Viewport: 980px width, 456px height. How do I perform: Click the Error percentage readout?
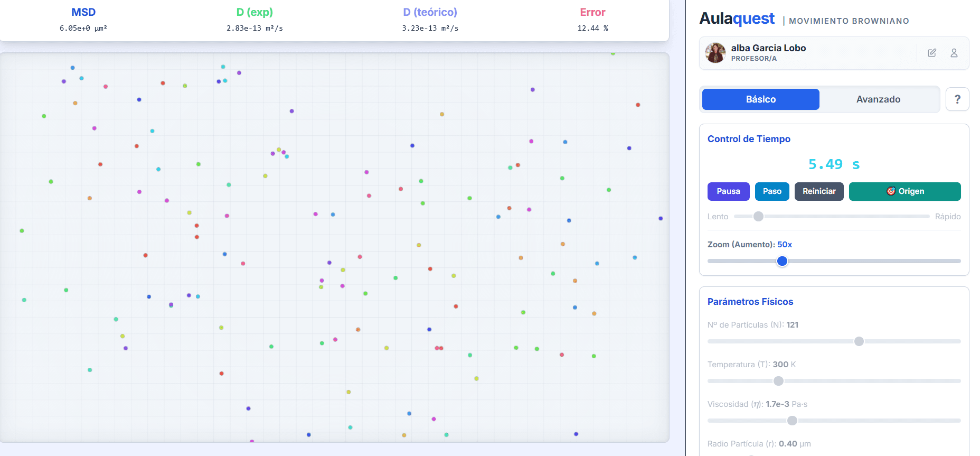[x=592, y=29]
